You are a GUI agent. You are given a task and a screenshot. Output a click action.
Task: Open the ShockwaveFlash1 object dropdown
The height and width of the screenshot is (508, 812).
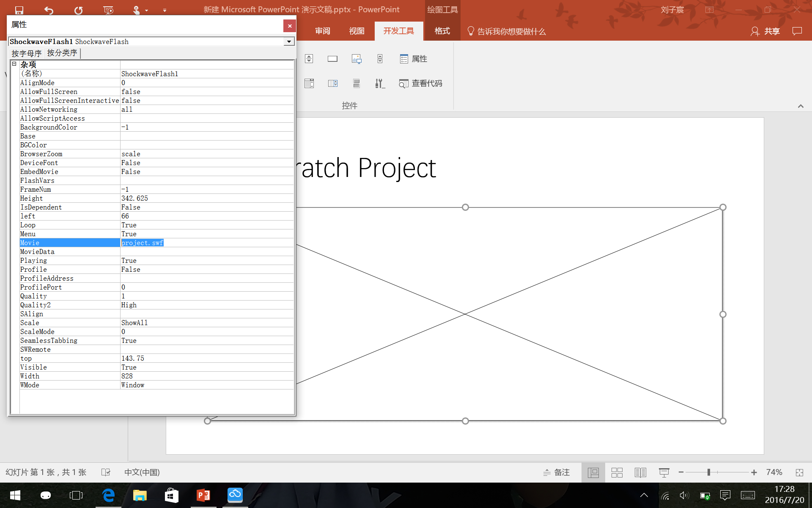pyautogui.click(x=289, y=41)
